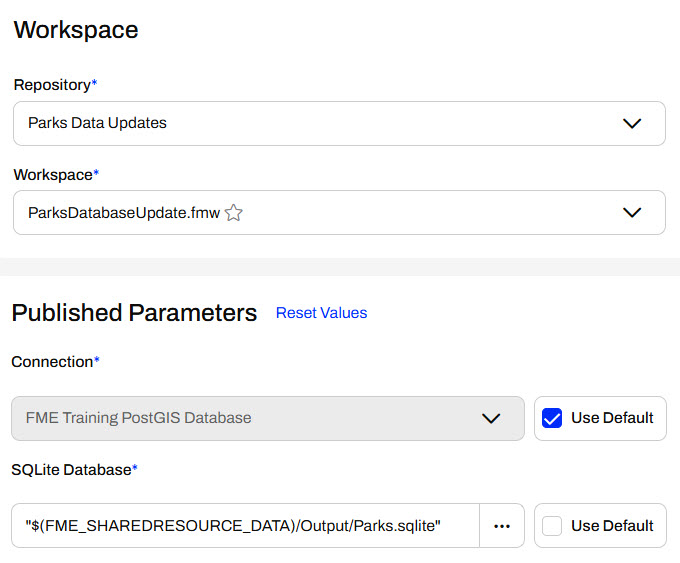This screenshot has height=563, width=680.
Task: Click the Connection field label
Action: tap(52, 361)
